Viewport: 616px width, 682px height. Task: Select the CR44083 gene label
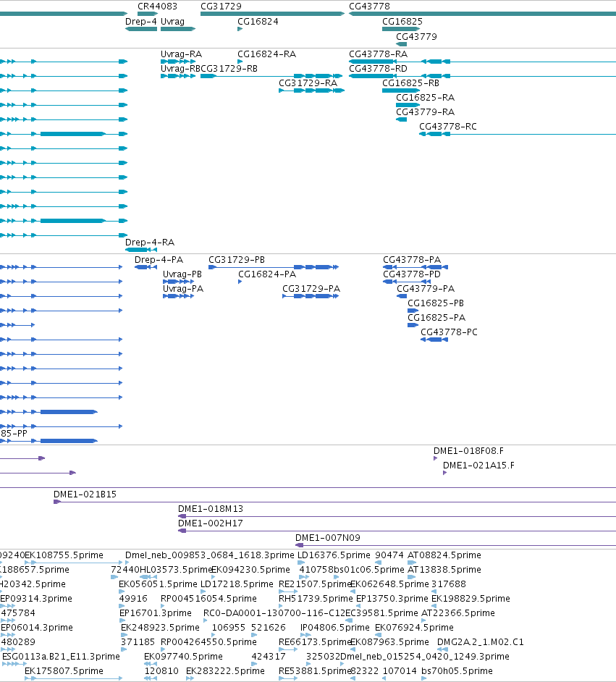pos(157,7)
